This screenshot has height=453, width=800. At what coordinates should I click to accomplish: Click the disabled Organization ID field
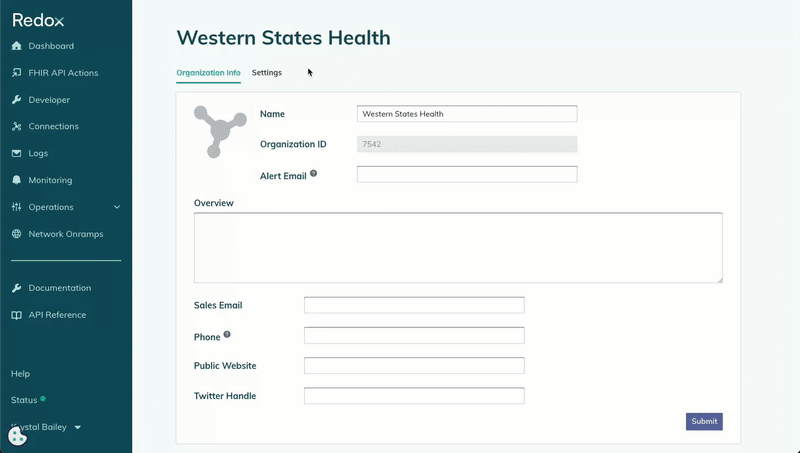pos(467,144)
